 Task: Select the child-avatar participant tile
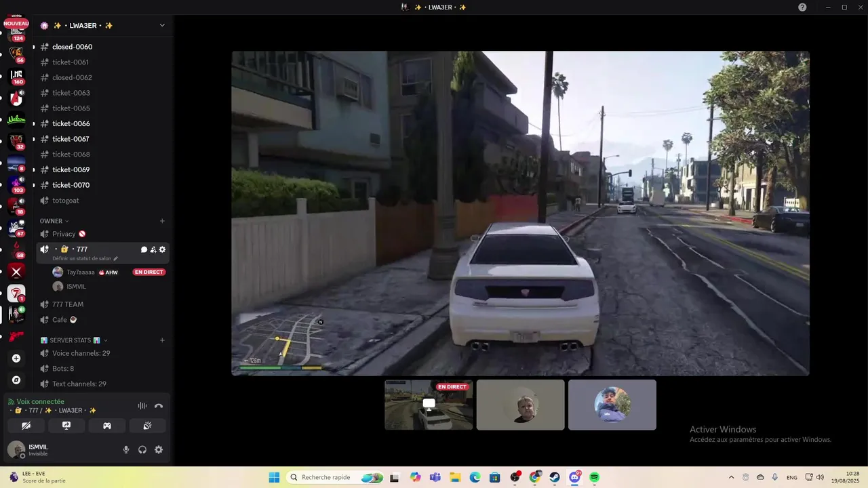click(520, 405)
